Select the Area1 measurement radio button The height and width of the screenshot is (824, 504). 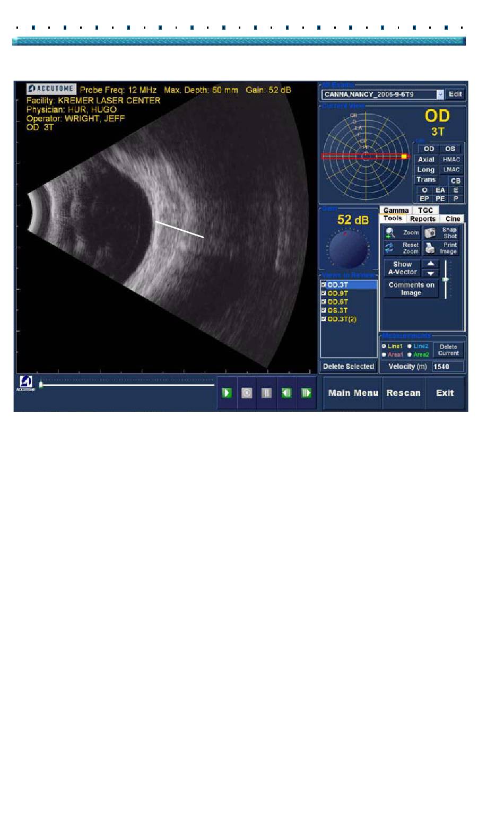[384, 354]
